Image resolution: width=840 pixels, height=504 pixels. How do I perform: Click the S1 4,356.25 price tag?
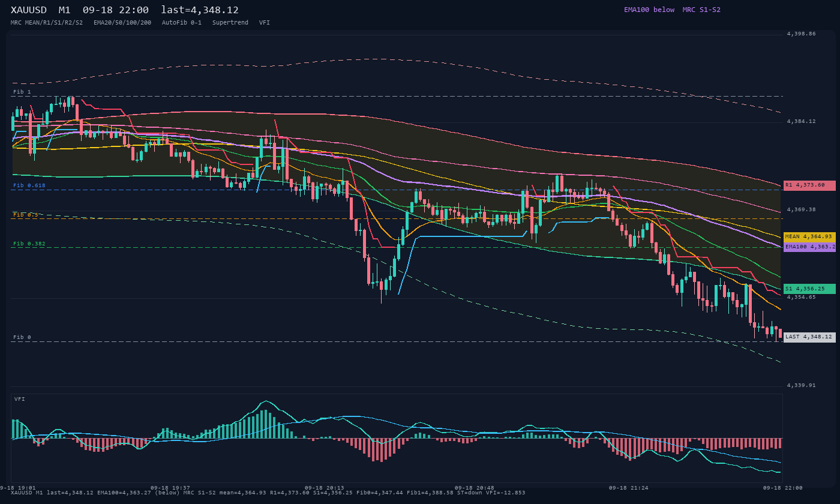(x=809, y=289)
